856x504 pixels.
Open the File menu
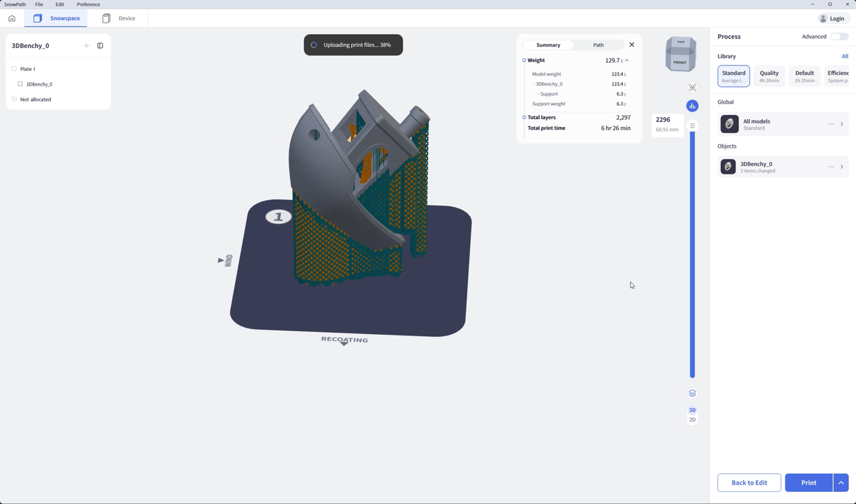point(39,4)
